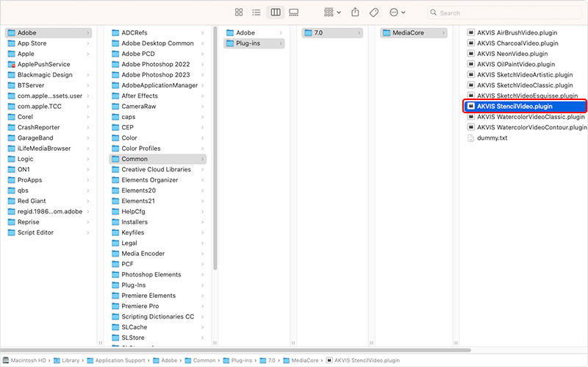Open the Adobe Photoshop 2023 folder
This screenshot has width=588, height=367.
click(157, 75)
